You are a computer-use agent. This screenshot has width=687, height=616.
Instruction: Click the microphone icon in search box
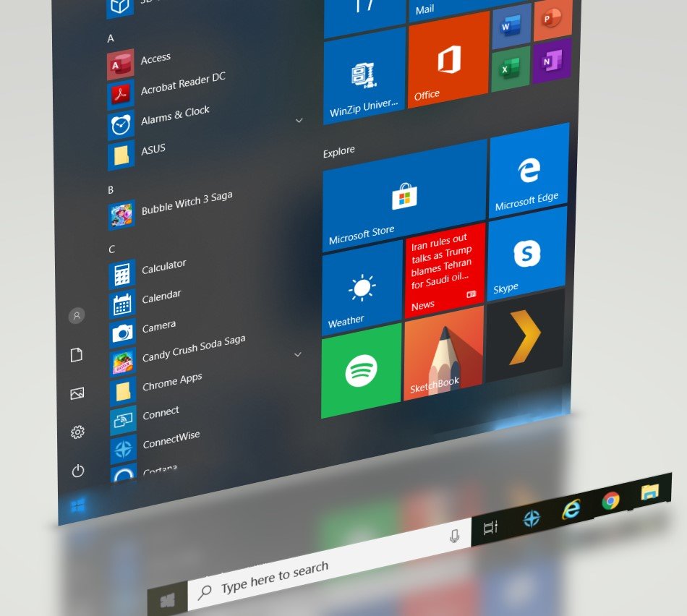tap(455, 536)
